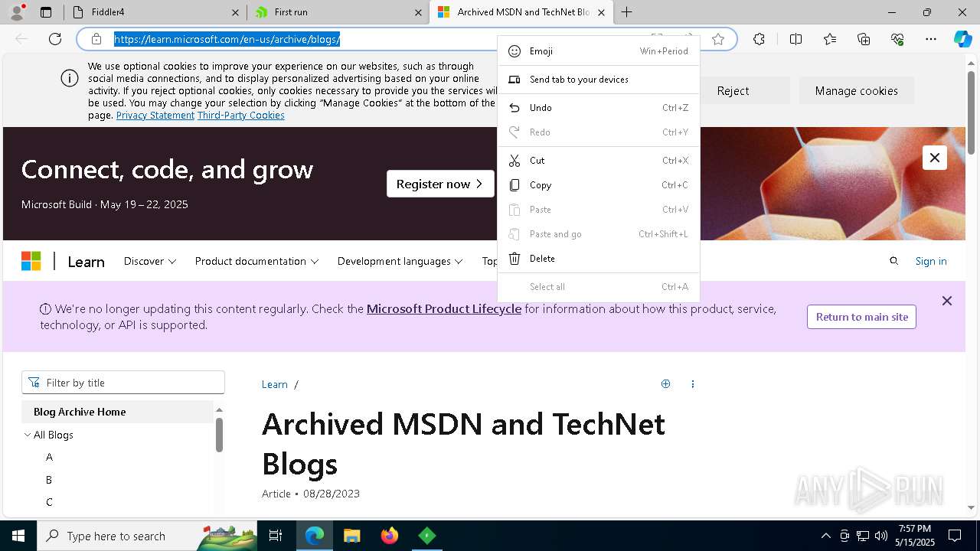Close the Fiddler4 tab
Image resolution: width=980 pixels, height=551 pixels.
pos(236,12)
